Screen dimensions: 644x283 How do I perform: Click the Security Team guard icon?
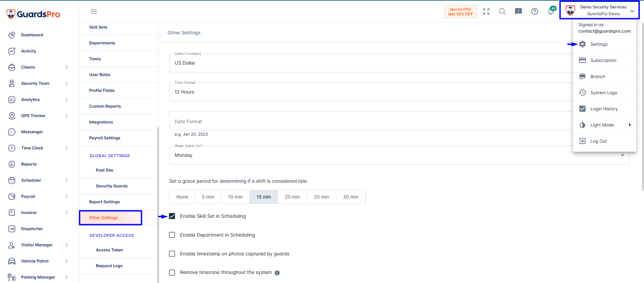click(12, 83)
